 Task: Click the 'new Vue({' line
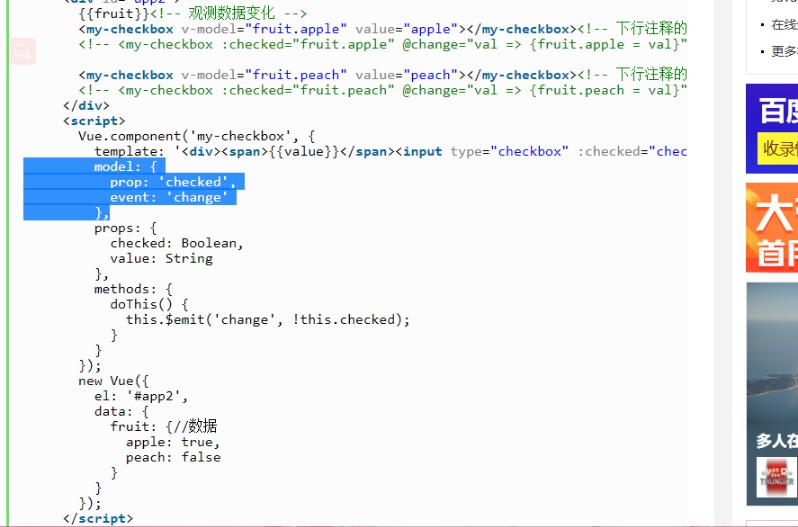point(113,380)
